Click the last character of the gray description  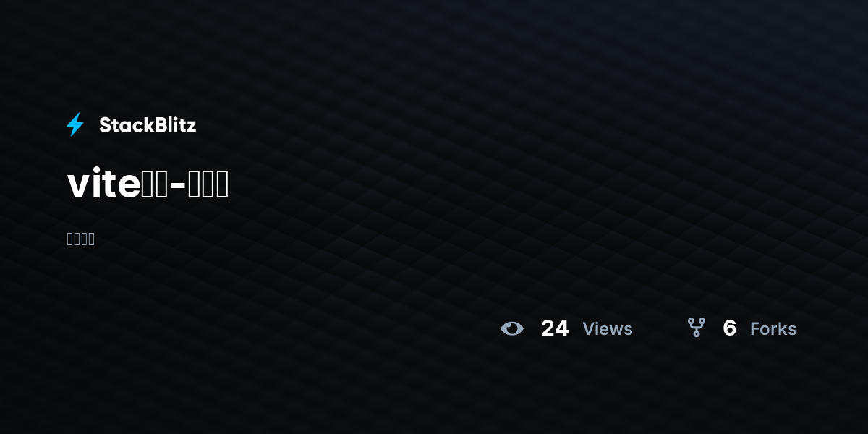[91, 239]
